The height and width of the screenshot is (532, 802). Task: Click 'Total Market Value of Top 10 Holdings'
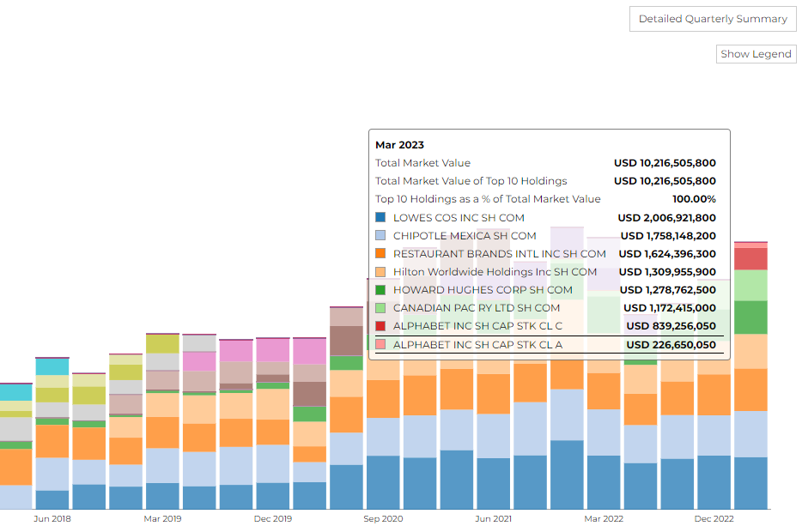471,181
